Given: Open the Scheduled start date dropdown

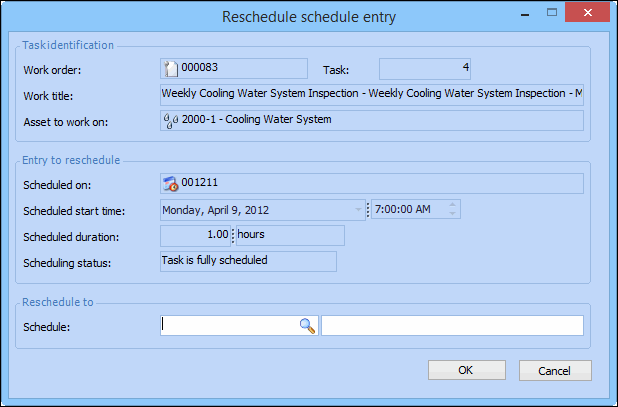Looking at the screenshot, I should point(358,210).
